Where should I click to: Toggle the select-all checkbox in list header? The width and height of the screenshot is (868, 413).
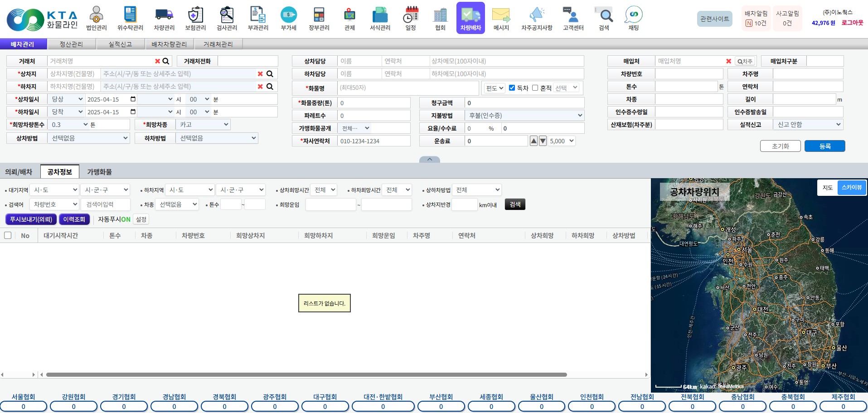pyautogui.click(x=8, y=235)
